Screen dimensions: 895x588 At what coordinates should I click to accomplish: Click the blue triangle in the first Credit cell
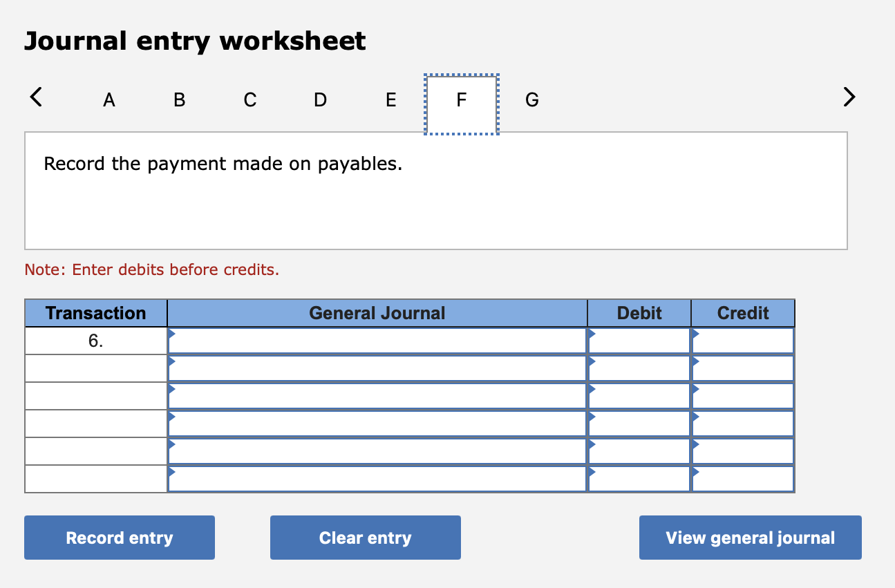coord(696,334)
